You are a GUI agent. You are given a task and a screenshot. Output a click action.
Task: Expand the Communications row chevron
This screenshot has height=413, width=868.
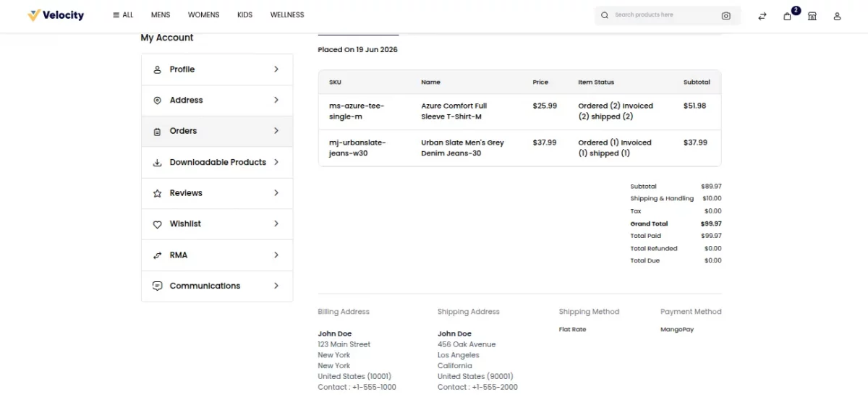click(x=276, y=286)
